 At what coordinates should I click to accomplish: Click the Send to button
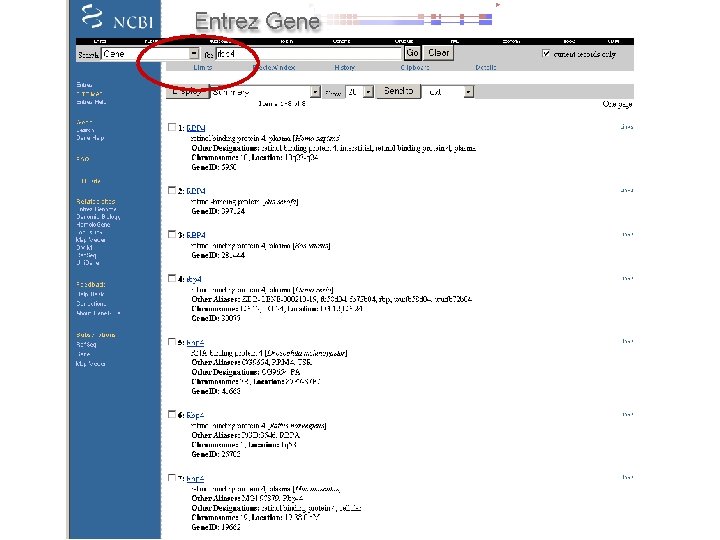click(398, 91)
